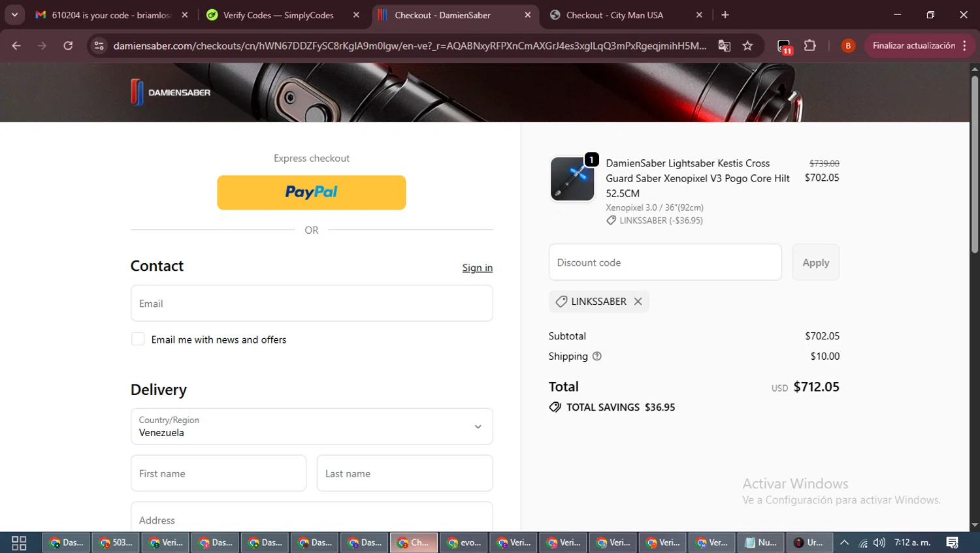980x553 pixels.
Task: Open the tab search dropdown in Chrome
Action: click(x=14, y=14)
